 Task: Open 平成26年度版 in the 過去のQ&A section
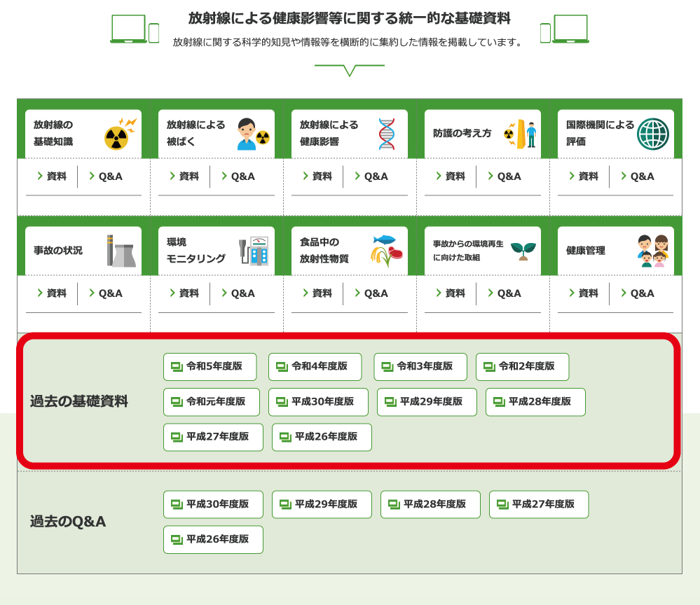[213, 540]
